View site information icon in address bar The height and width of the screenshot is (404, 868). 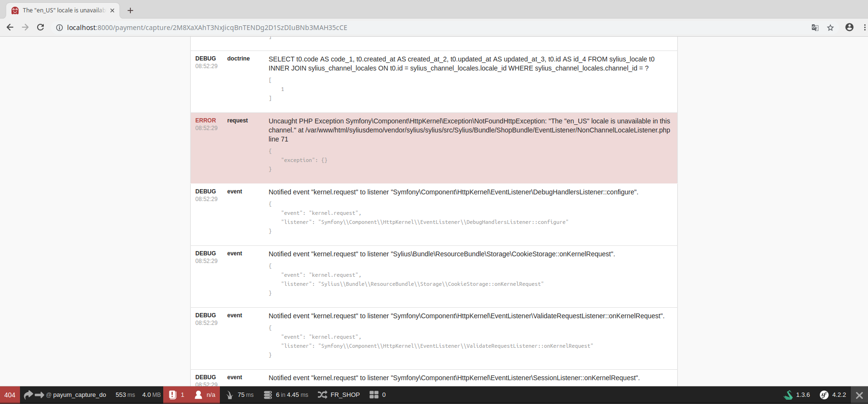click(59, 28)
